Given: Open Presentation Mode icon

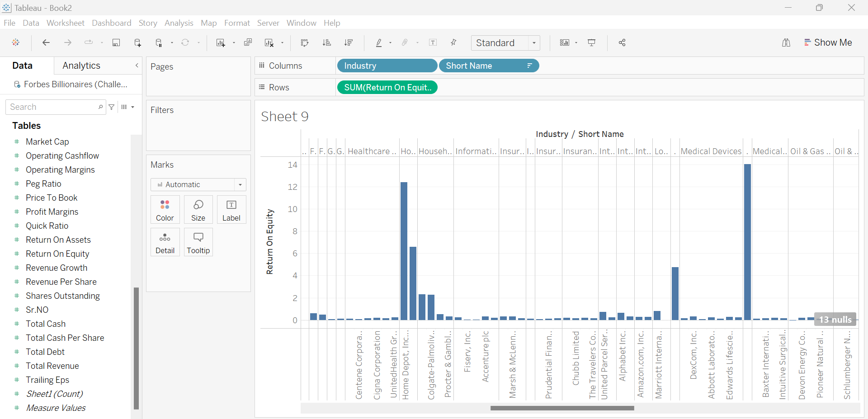Looking at the screenshot, I should click(x=591, y=42).
